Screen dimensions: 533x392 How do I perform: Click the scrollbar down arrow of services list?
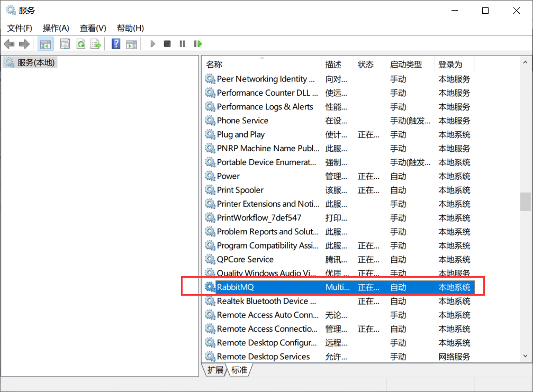(x=525, y=356)
